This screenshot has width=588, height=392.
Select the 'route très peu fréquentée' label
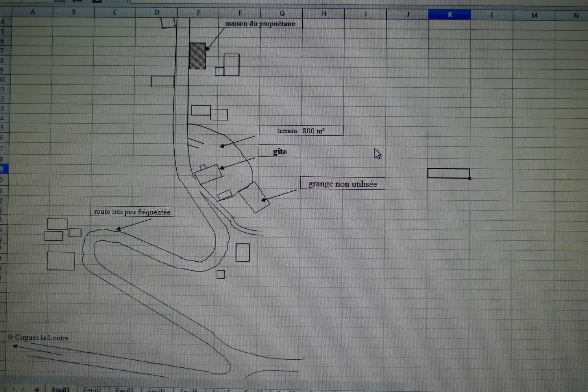(x=132, y=212)
